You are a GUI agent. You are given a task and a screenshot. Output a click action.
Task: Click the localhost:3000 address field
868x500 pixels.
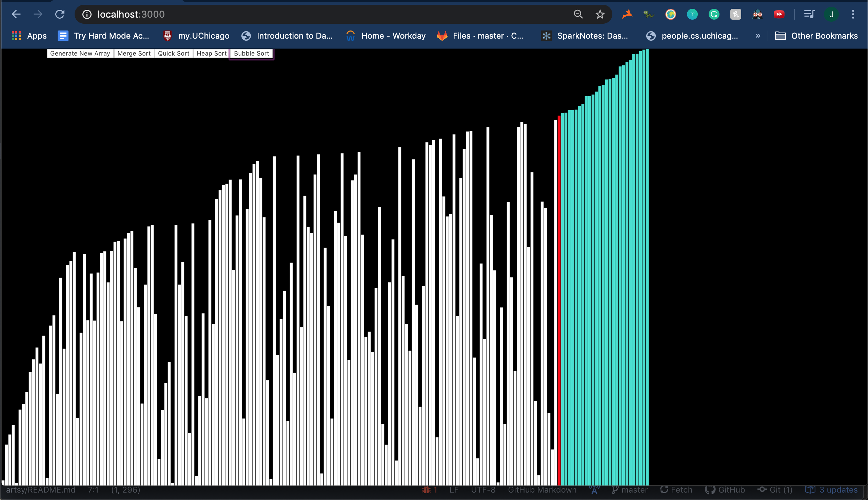(309, 15)
